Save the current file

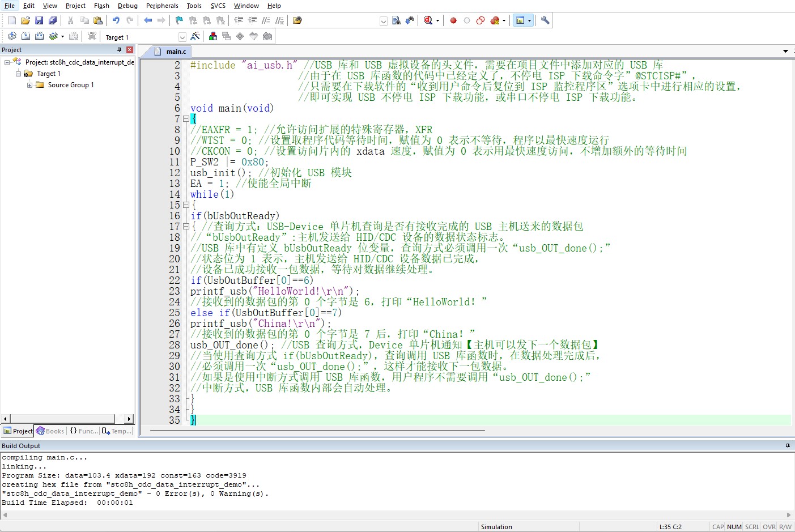(39, 20)
